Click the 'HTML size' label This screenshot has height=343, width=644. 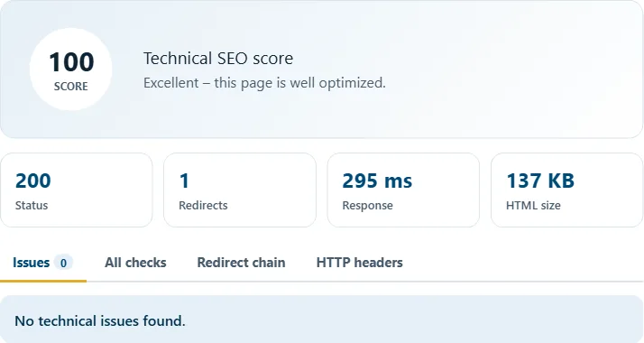click(x=533, y=206)
